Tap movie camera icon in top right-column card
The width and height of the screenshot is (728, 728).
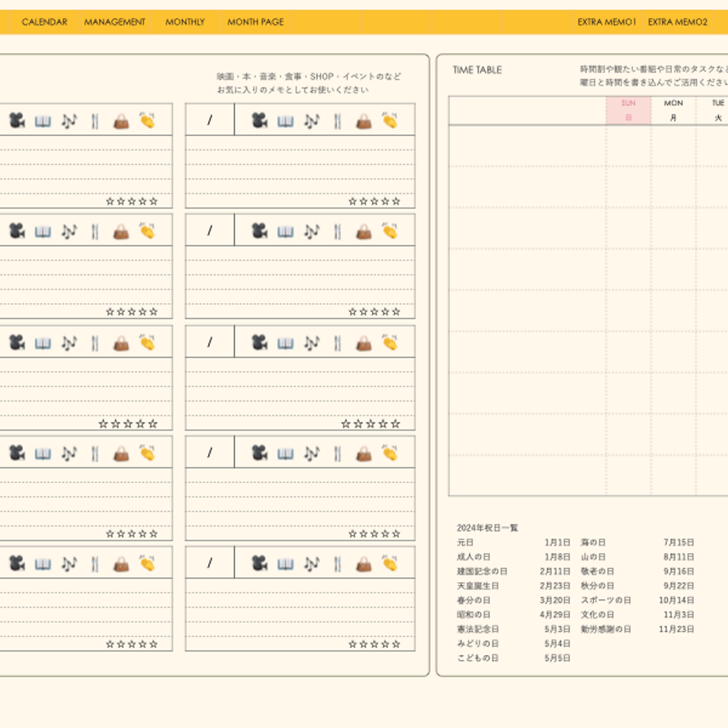point(260,121)
